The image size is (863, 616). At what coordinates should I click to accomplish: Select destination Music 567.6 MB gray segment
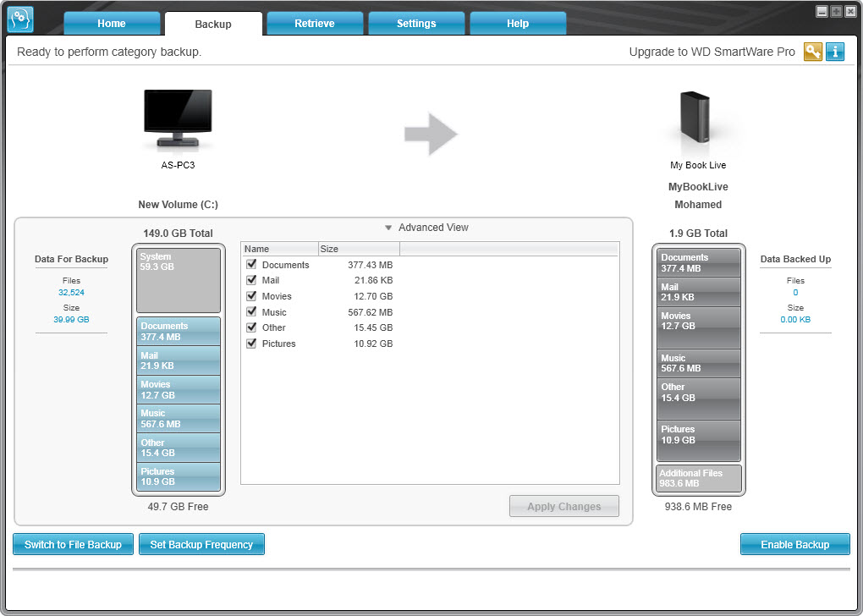[x=698, y=363]
